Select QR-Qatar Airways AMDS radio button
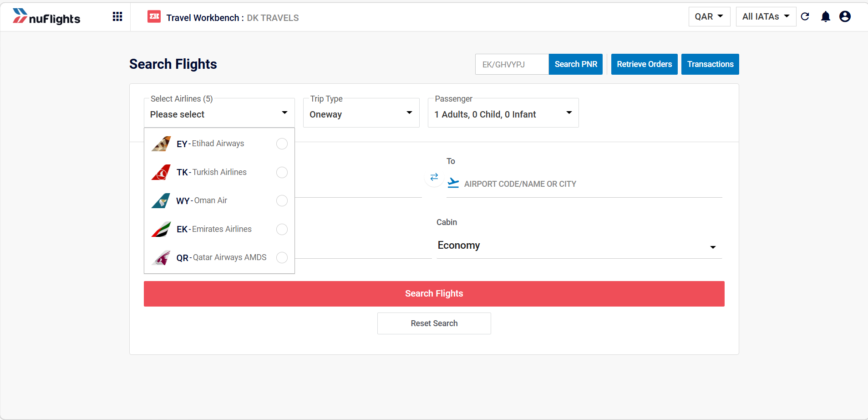 coord(282,258)
